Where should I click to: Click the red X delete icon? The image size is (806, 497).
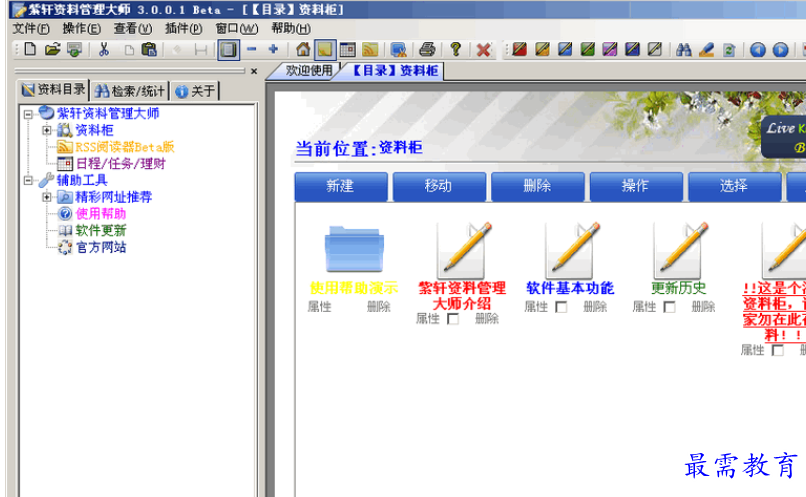(483, 50)
